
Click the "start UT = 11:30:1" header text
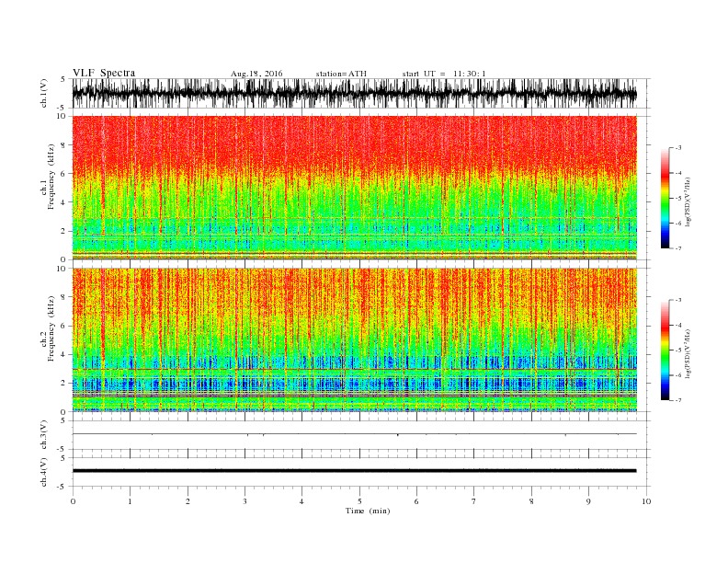coord(444,74)
